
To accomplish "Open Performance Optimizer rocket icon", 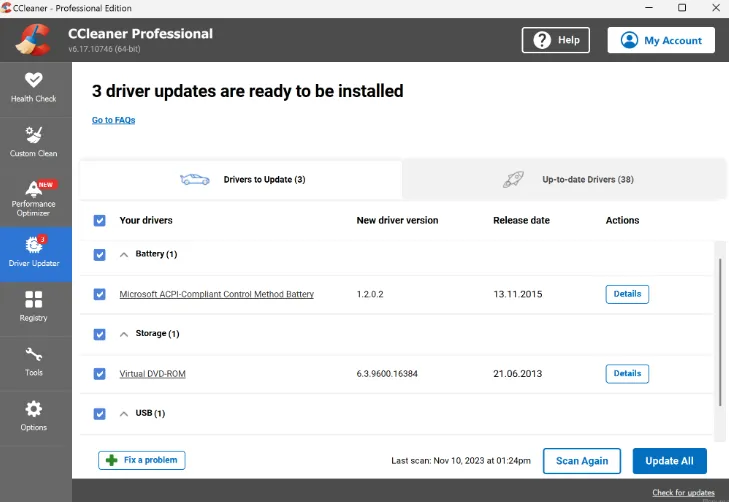I will point(33,188).
